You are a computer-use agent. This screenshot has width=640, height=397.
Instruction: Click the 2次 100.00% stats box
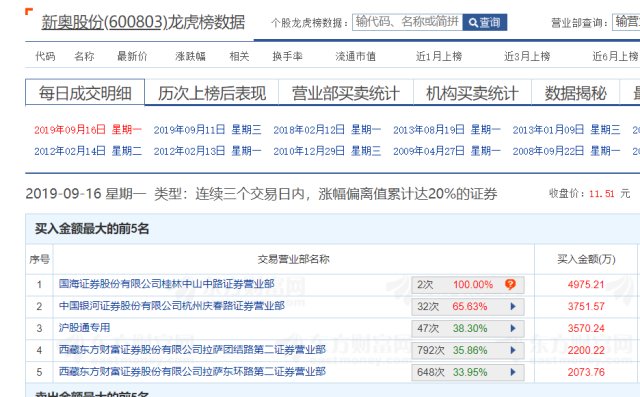click(468, 285)
